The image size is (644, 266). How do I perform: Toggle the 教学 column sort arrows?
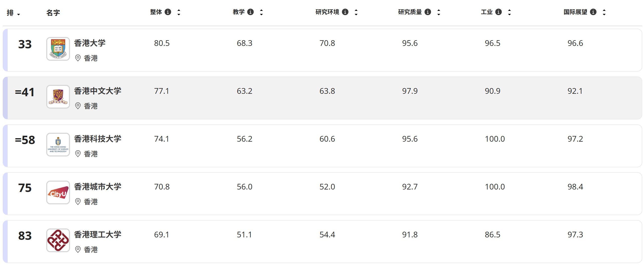point(261,12)
